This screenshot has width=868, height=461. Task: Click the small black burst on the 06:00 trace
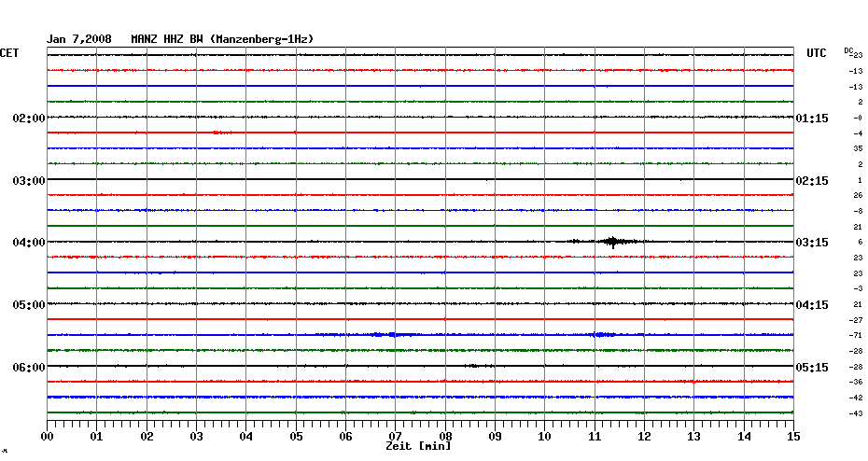pyautogui.click(x=477, y=366)
